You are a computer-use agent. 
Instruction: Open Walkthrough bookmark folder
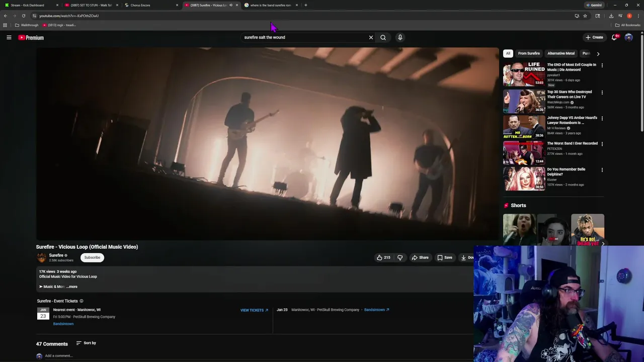point(27,25)
